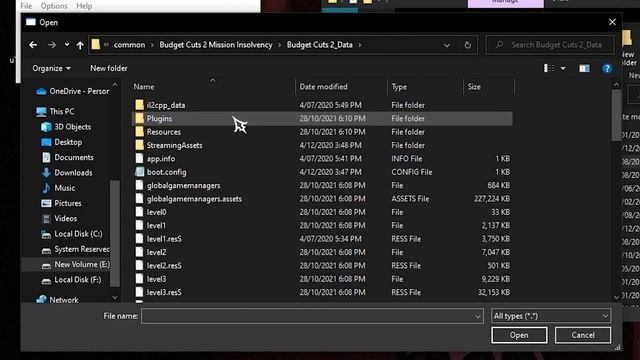Sort by Size column

474,87
